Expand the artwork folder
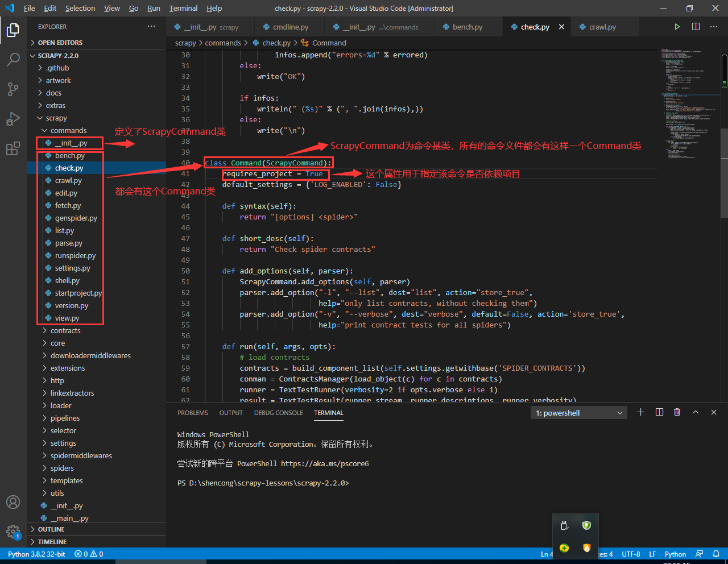The image size is (728, 564). click(x=96, y=80)
